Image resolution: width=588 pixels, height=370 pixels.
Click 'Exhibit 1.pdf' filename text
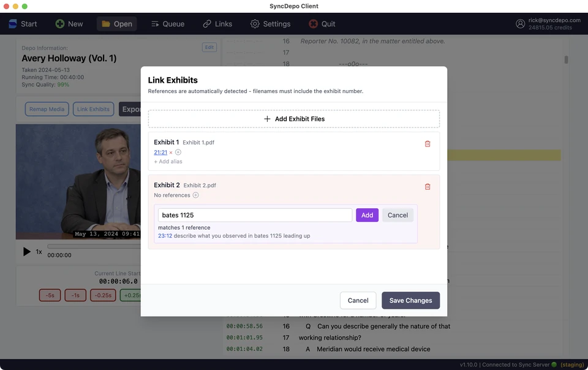pos(198,143)
